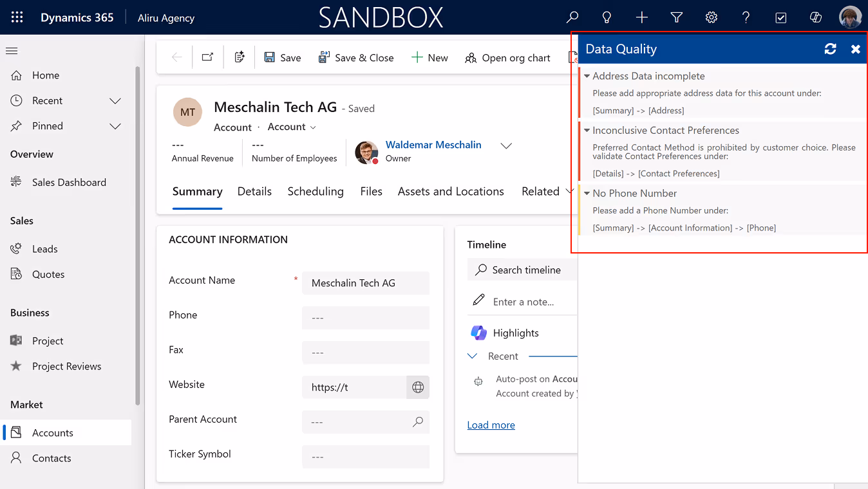This screenshot has height=489, width=868.
Task: Collapse No Phone Number item
Action: (587, 193)
